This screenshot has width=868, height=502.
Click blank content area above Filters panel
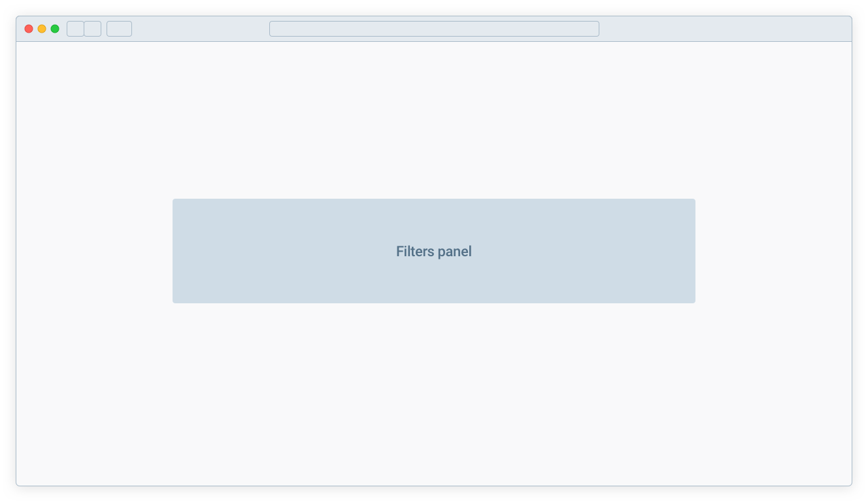[434, 120]
